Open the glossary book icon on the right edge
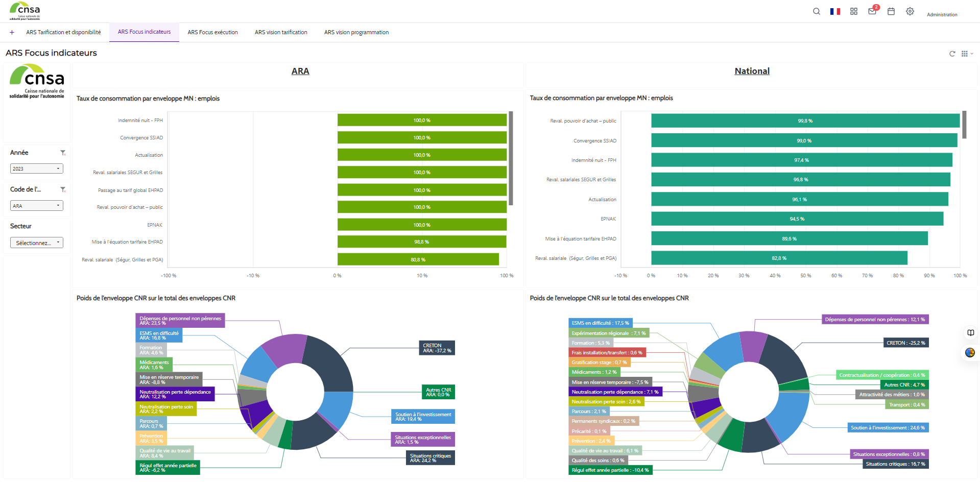This screenshot has height=482, width=980. [x=970, y=332]
